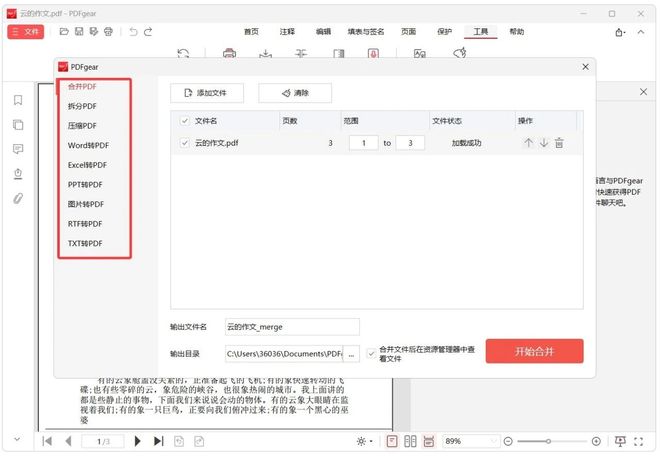Open file icon in quick toolbar
The height and width of the screenshot is (456, 660).
pyautogui.click(x=64, y=32)
